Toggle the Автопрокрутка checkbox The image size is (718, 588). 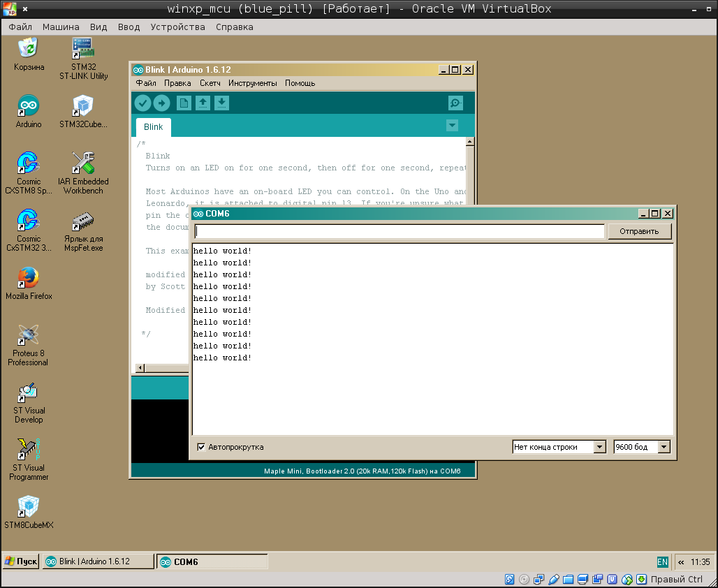(201, 447)
